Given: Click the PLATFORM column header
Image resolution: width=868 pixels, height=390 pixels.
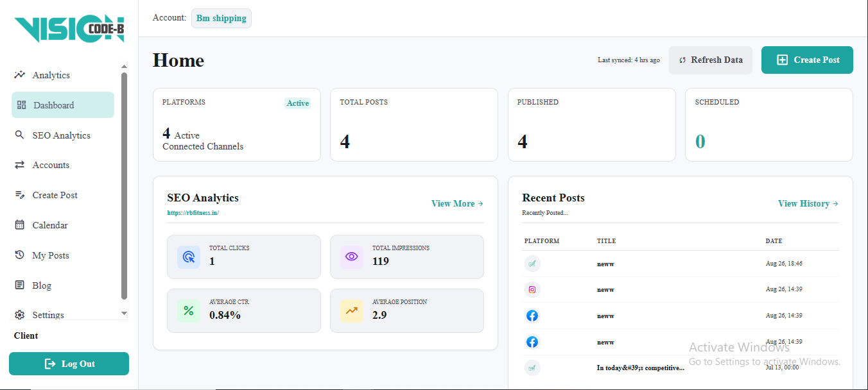Looking at the screenshot, I should point(542,241).
